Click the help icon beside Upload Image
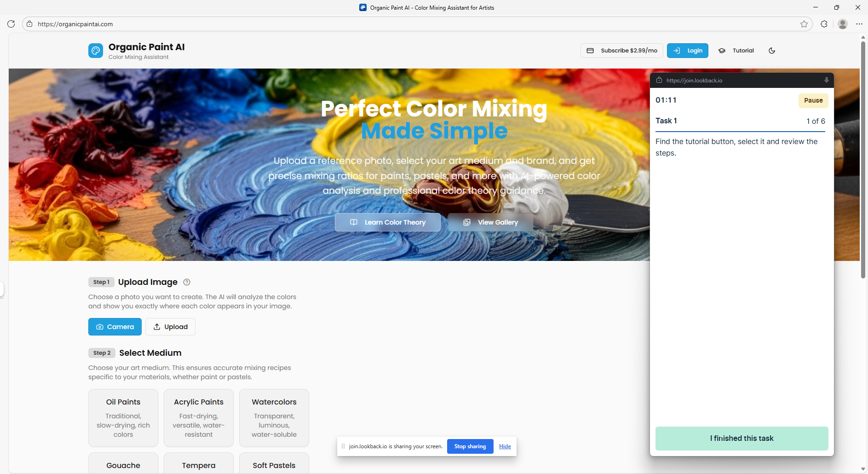 pos(186,282)
